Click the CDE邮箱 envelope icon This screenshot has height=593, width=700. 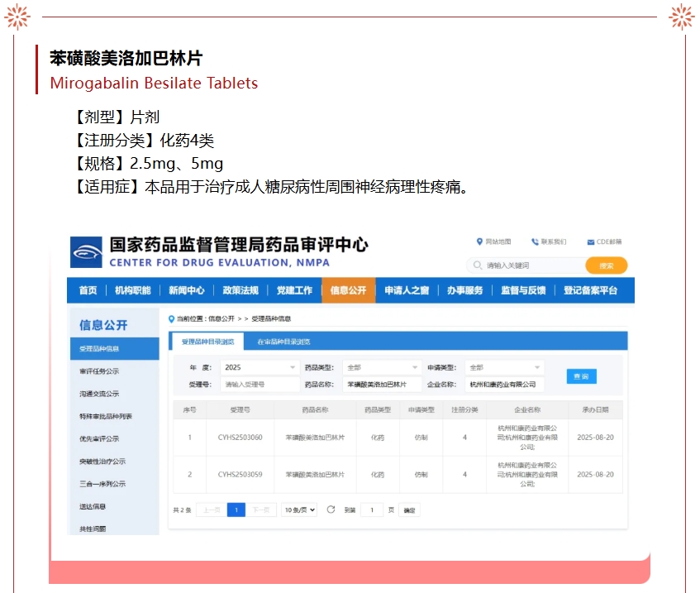pyautogui.click(x=591, y=242)
